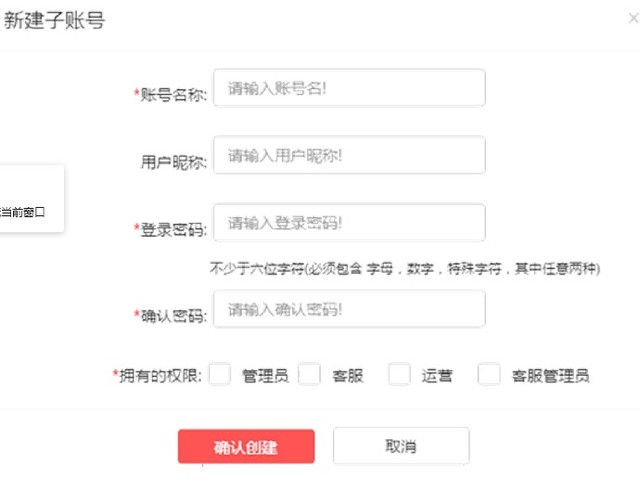Toggle the 客服管理员 checkbox square
The width and height of the screenshot is (640, 491).
coord(489,375)
